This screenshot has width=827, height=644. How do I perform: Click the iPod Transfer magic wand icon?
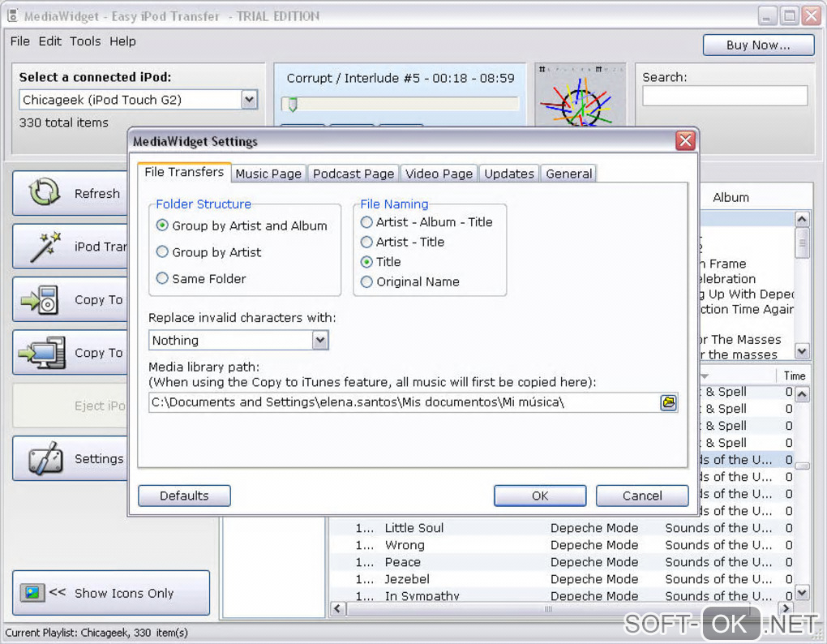[45, 246]
